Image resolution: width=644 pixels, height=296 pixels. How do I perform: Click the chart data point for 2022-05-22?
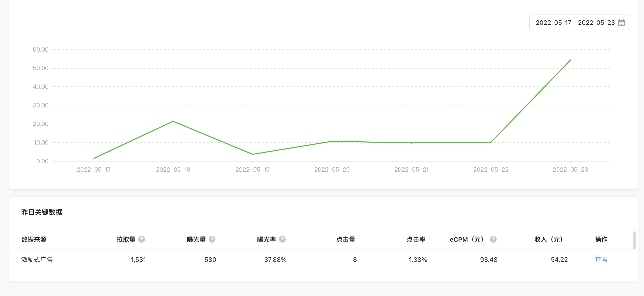(491, 142)
